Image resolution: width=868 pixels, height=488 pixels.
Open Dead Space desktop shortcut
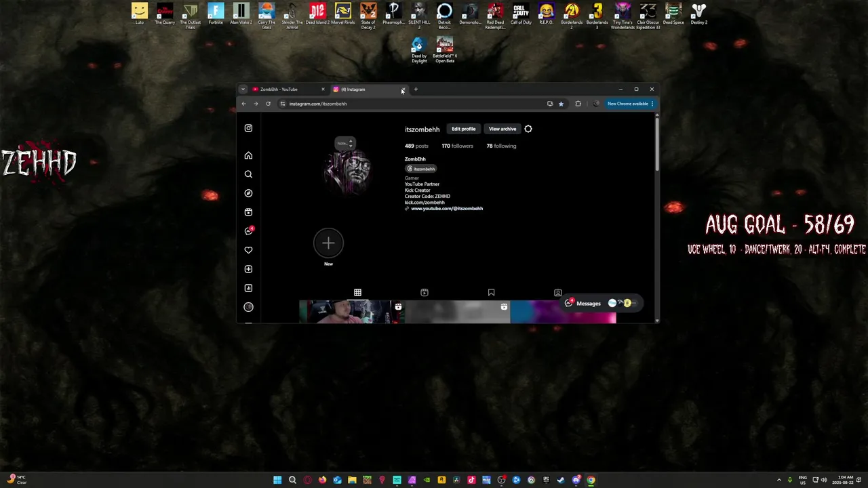click(x=673, y=14)
